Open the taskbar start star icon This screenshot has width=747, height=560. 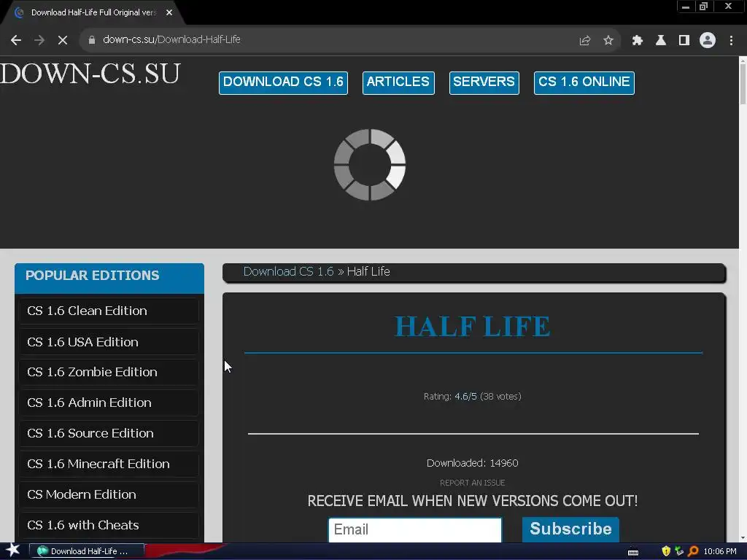tap(13, 551)
